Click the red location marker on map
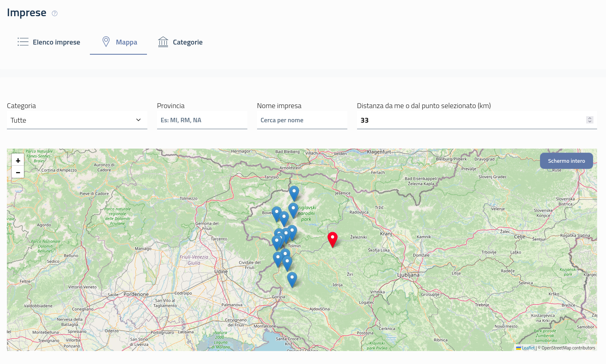The height and width of the screenshot is (364, 606). [x=332, y=239]
